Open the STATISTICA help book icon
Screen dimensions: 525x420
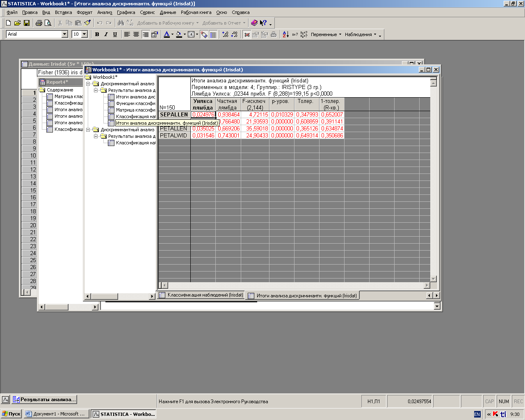(254, 23)
